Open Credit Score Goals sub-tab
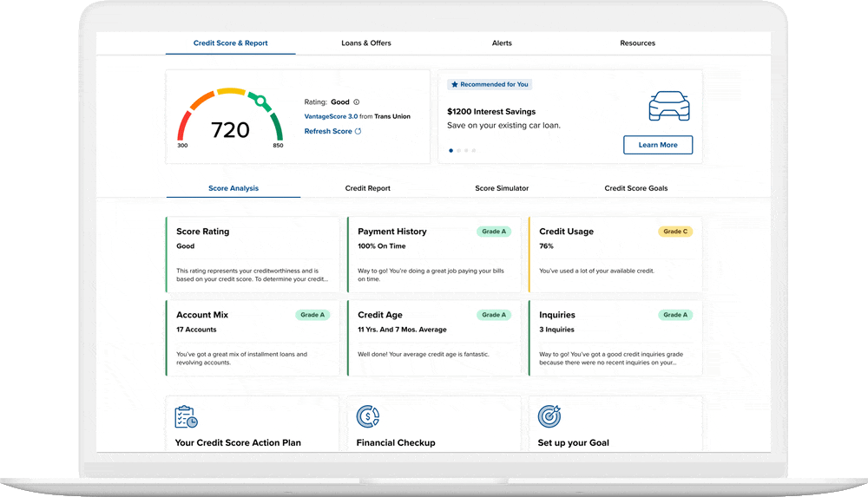The height and width of the screenshot is (497, 868). [x=636, y=188]
